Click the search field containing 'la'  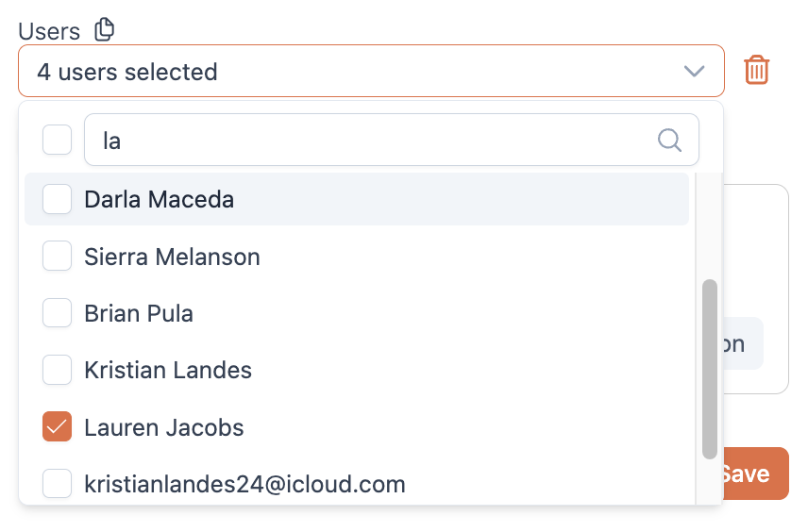[392, 141]
